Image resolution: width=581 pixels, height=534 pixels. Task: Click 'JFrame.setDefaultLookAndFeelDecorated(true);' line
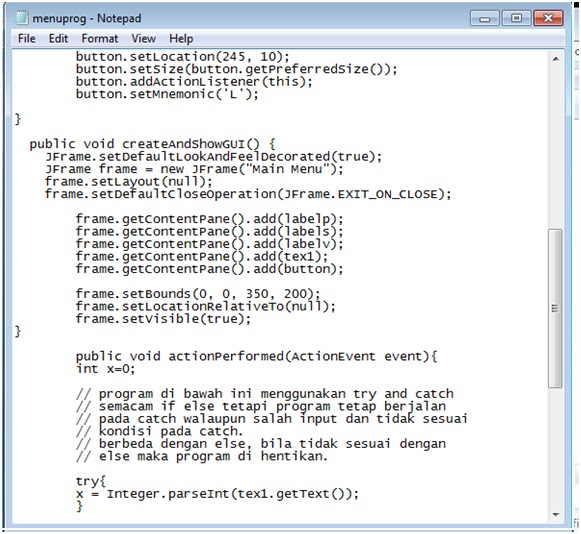tap(213, 157)
